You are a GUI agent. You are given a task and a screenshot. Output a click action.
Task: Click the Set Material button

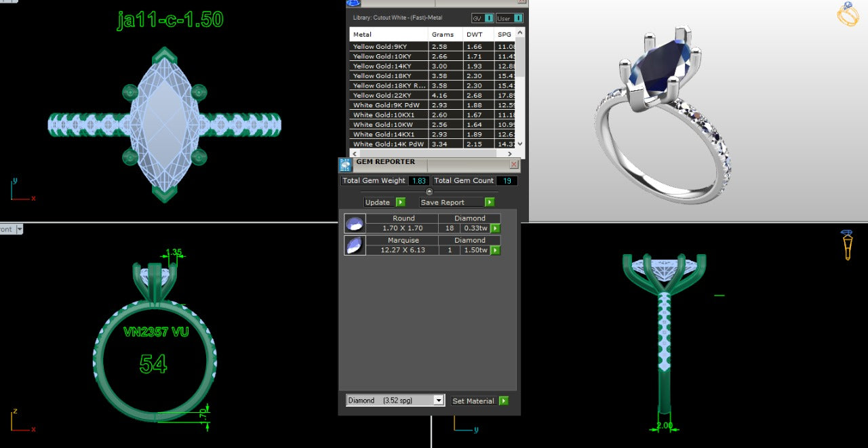(x=473, y=401)
